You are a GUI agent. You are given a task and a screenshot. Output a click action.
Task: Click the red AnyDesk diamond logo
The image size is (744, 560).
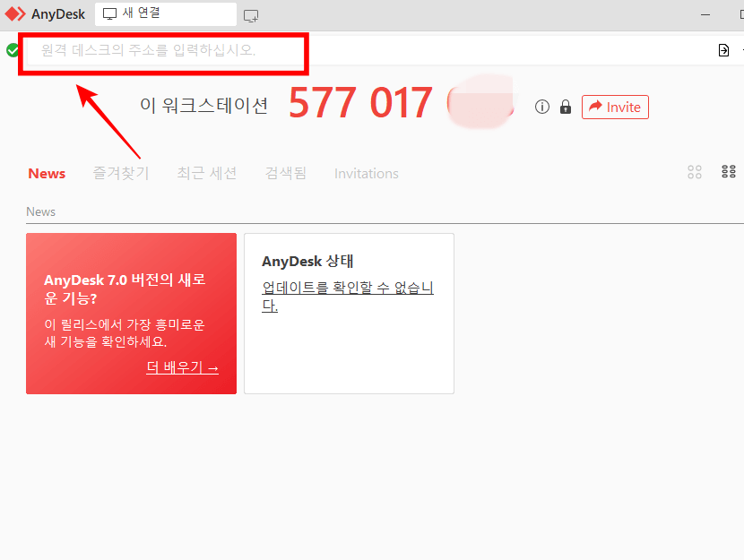click(14, 13)
